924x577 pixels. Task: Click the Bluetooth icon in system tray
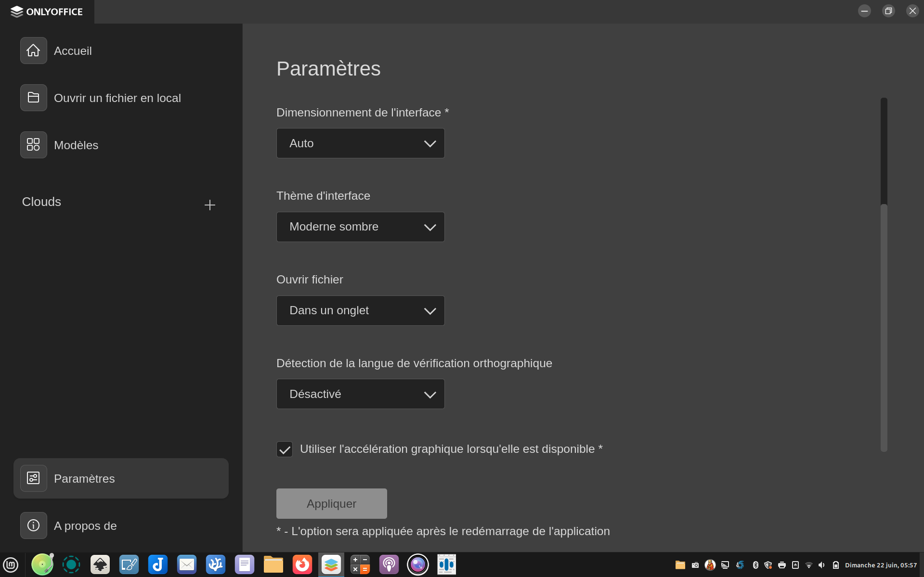pos(755,565)
